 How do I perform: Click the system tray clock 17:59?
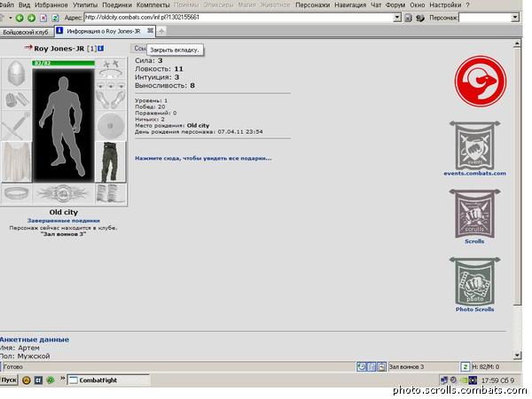pos(497,380)
